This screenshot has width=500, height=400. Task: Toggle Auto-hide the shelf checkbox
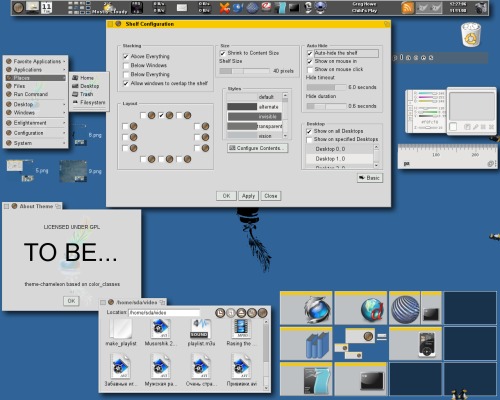coord(310,53)
